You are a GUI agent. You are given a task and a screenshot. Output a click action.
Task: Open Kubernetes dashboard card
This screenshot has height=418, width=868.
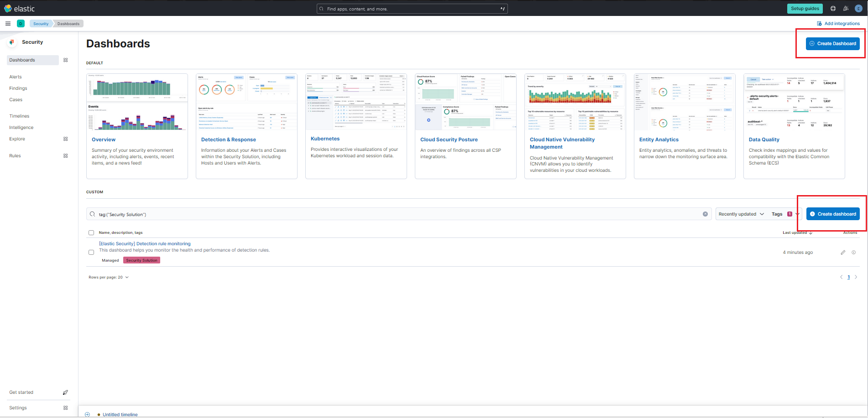pos(356,126)
